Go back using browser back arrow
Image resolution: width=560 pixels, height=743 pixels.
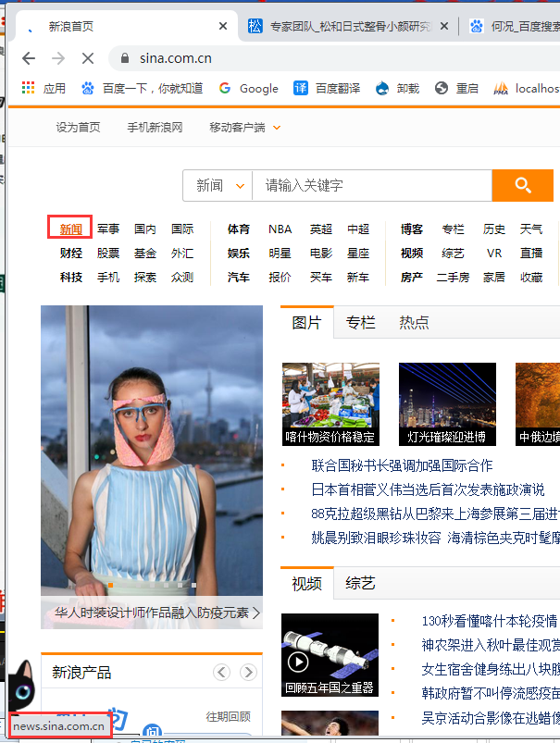tap(29, 58)
